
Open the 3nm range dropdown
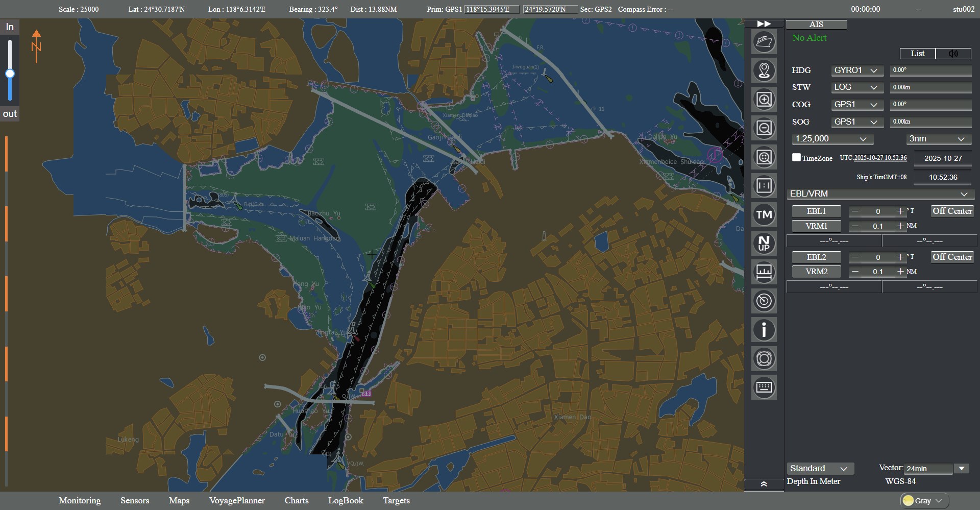938,138
